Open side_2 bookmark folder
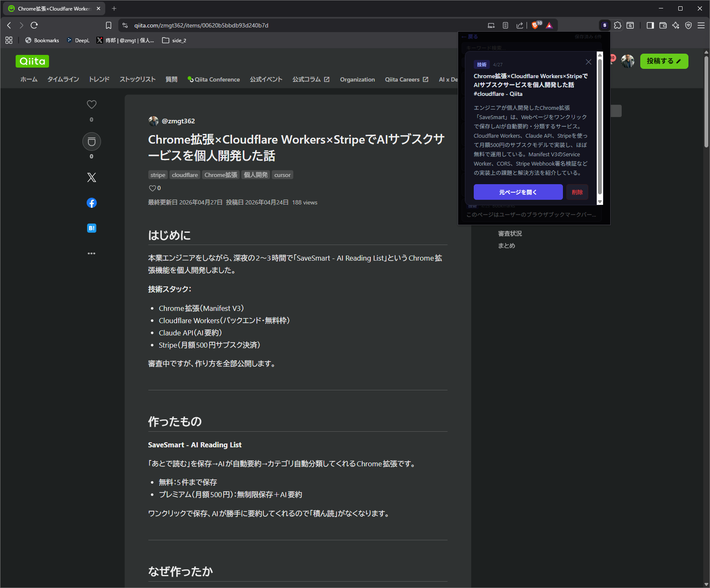 174,40
